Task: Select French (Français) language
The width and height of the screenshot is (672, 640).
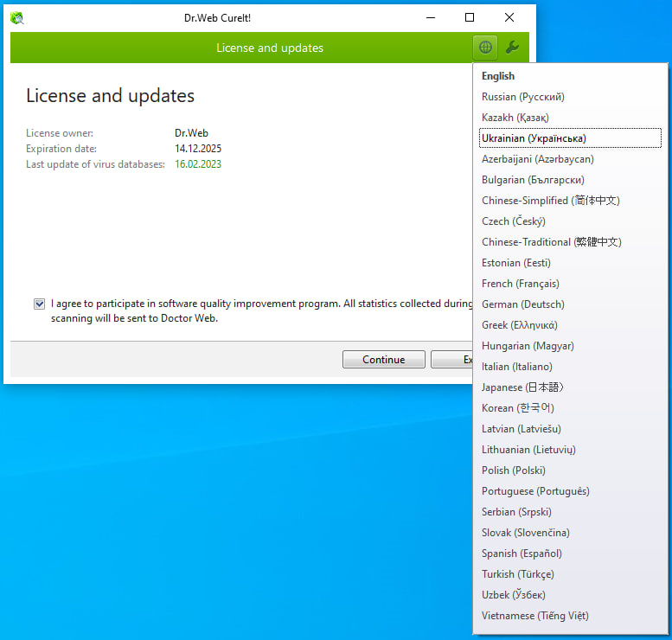Action: tap(570, 284)
